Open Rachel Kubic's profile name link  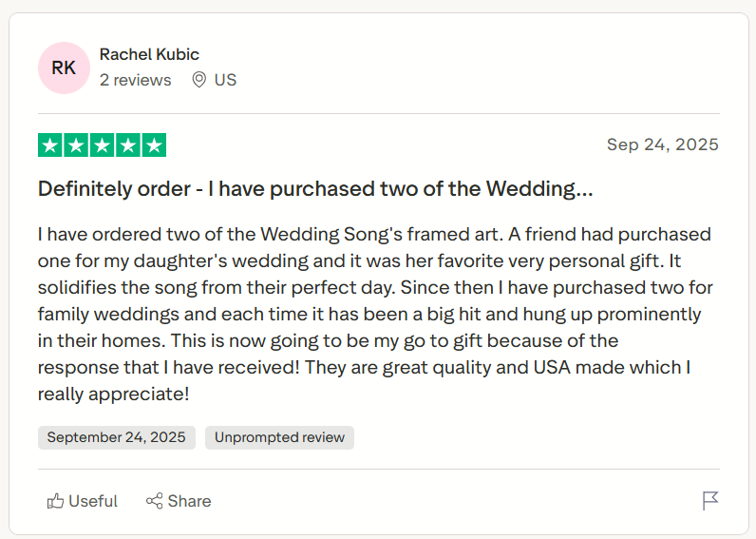pyautogui.click(x=149, y=54)
